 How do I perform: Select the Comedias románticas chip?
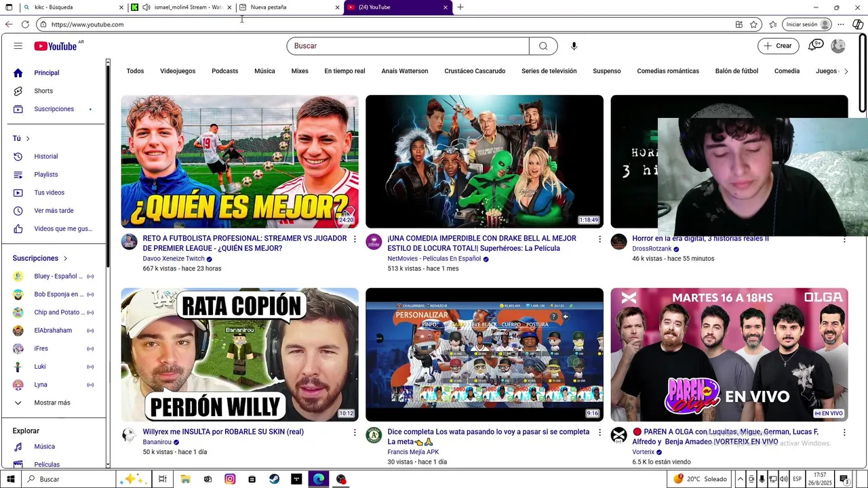[668, 71]
